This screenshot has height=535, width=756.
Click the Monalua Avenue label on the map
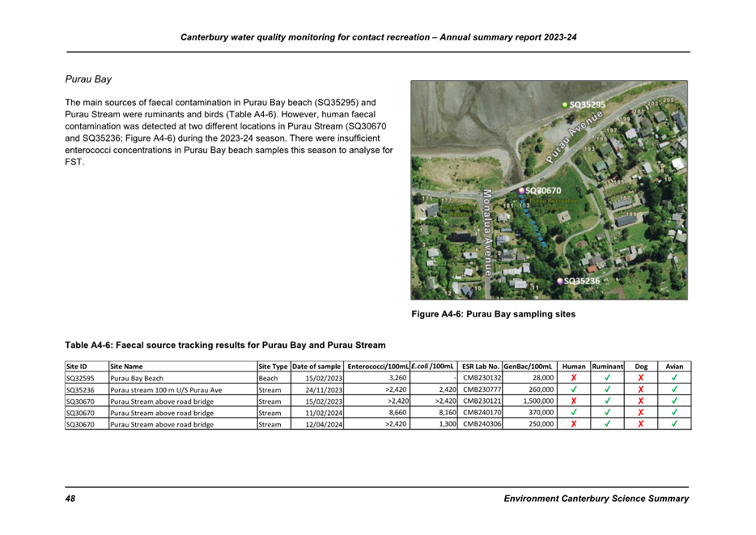click(487, 232)
